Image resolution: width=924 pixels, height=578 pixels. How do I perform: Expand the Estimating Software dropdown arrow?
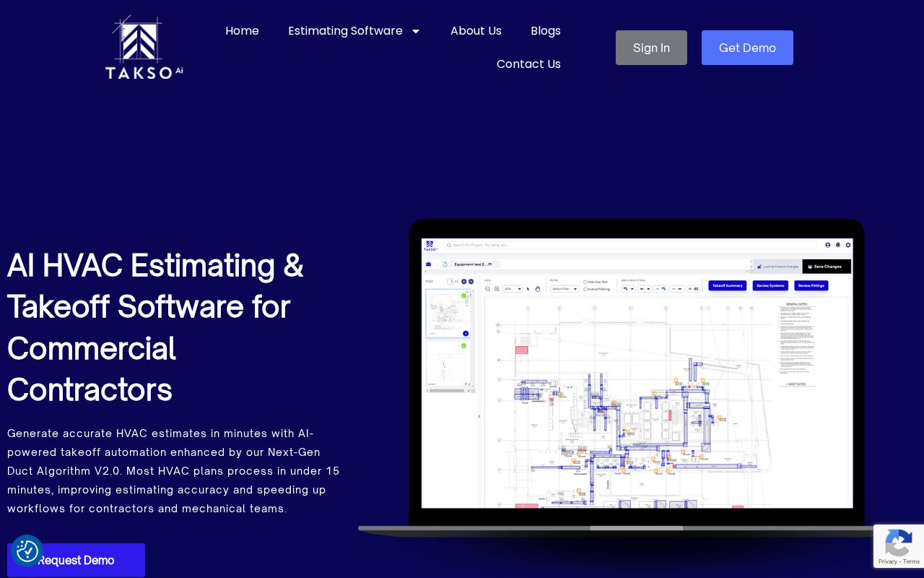pyautogui.click(x=415, y=31)
